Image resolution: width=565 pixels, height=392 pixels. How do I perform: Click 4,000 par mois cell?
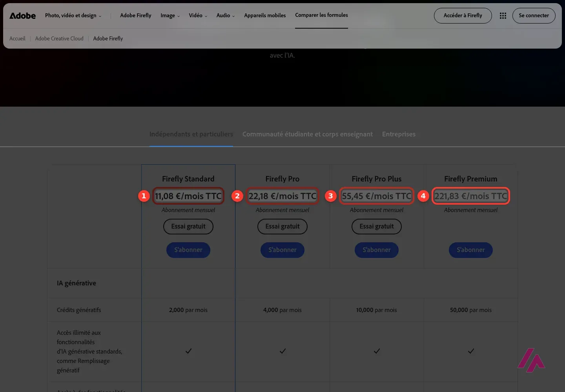click(282, 310)
